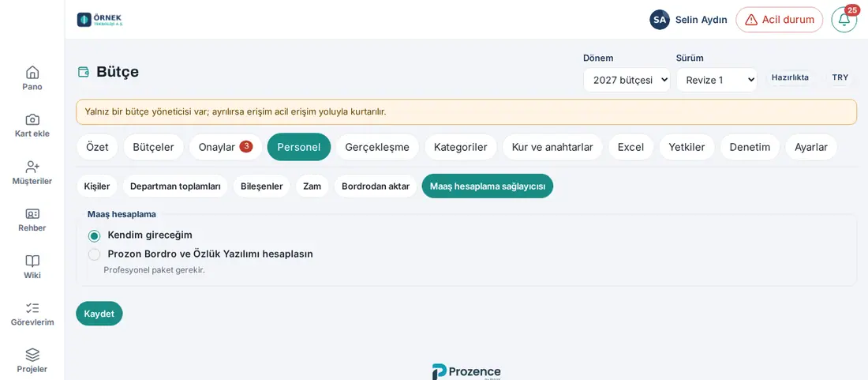Click the notification bell icon
Screen dimensions: 868x380
coord(844,20)
